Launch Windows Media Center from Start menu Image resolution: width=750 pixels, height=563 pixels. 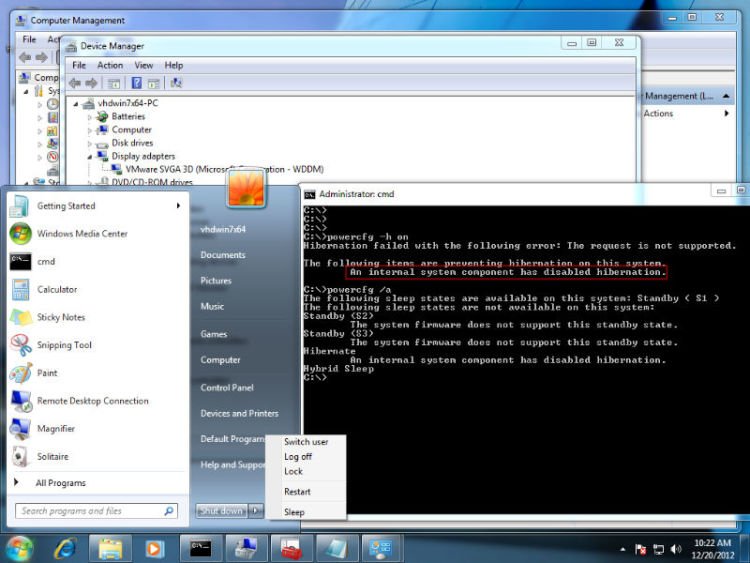pos(94,234)
